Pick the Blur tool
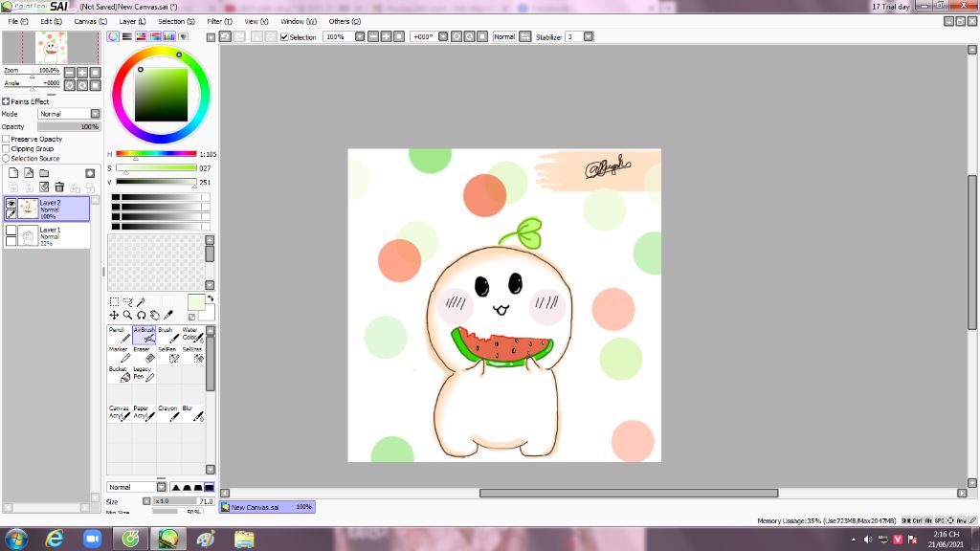The width and height of the screenshot is (980, 551). pyautogui.click(x=191, y=412)
